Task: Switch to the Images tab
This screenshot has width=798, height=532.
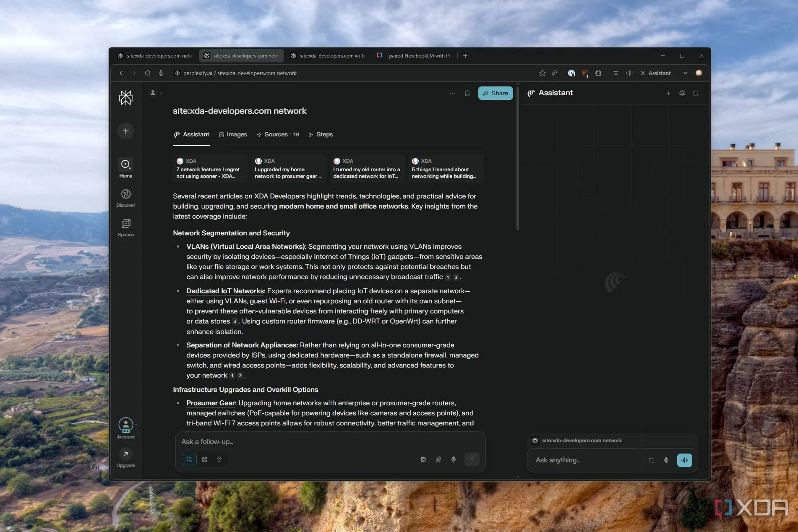Action: (x=233, y=135)
